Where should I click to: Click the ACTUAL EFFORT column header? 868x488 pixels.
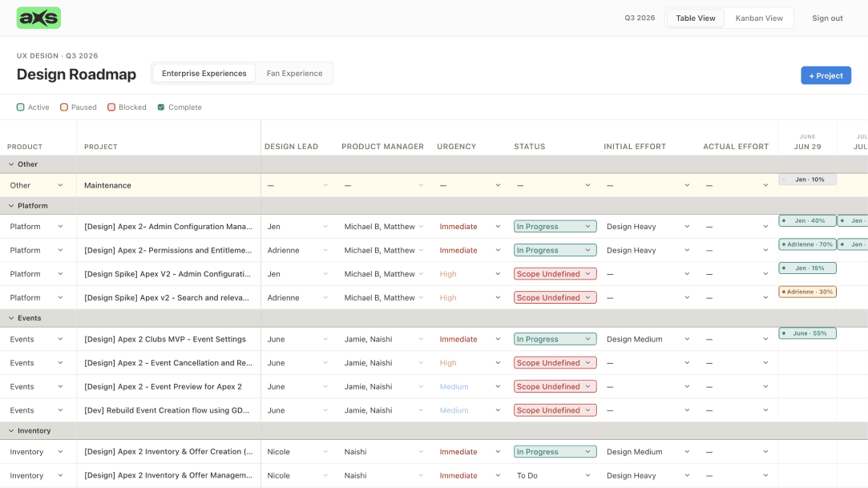point(736,147)
